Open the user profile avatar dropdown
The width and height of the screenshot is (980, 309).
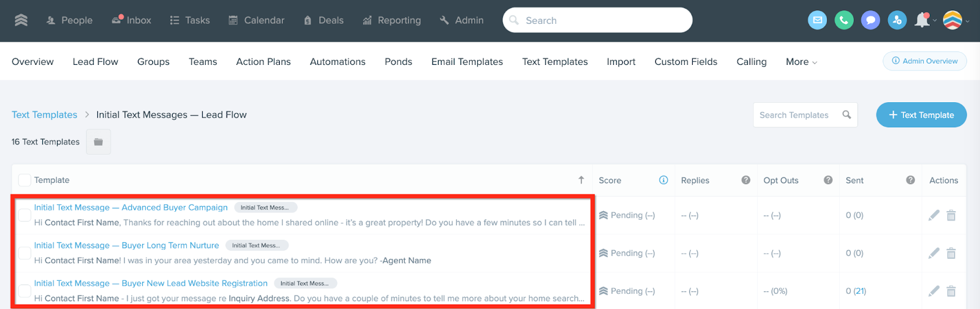point(956,20)
